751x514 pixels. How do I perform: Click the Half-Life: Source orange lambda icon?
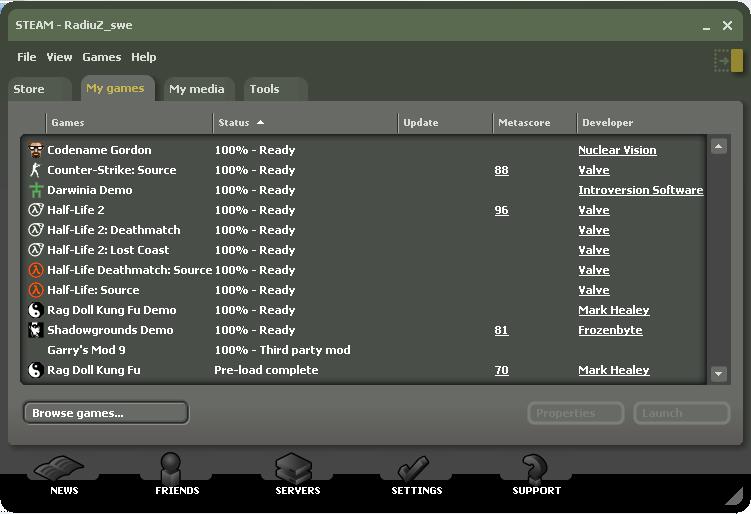[35, 290]
